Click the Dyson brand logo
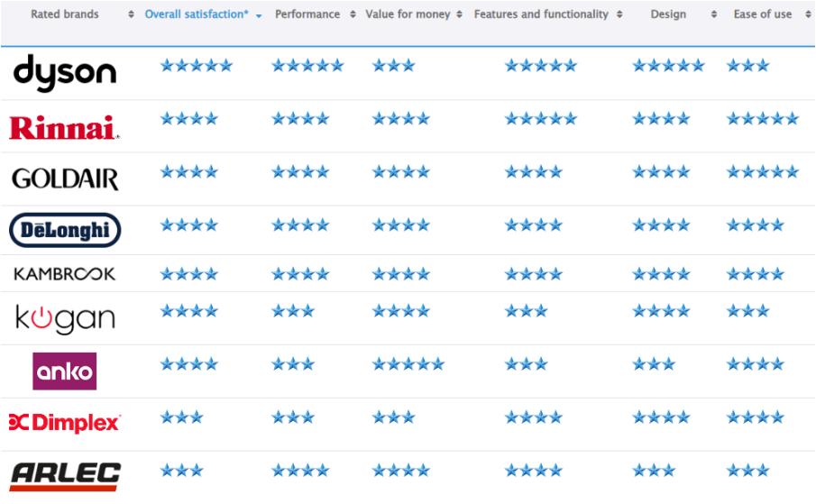Screen dimensions: 816x504 pos(65,73)
